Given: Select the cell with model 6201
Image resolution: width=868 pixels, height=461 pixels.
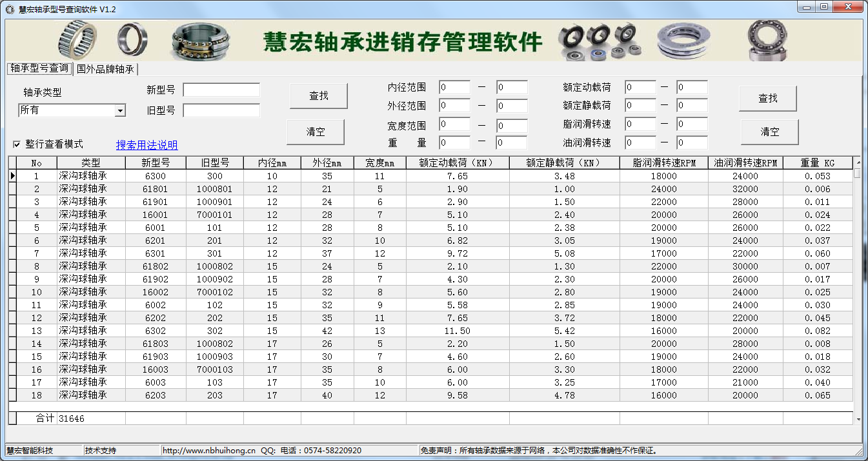Looking at the screenshot, I should coord(156,240).
